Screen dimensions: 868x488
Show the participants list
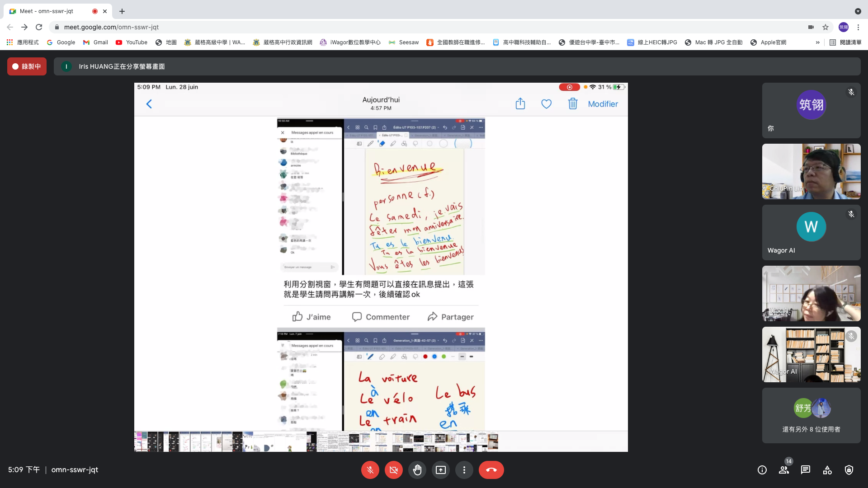pyautogui.click(x=784, y=470)
